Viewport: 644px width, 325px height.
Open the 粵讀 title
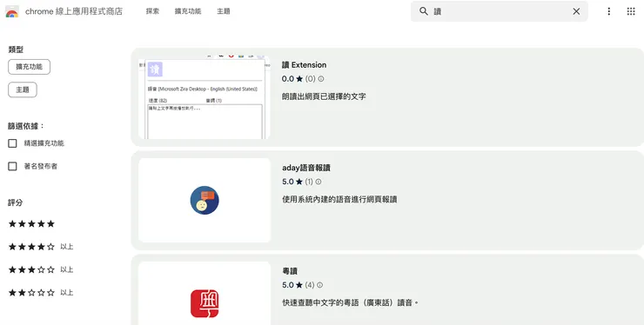[x=290, y=271]
